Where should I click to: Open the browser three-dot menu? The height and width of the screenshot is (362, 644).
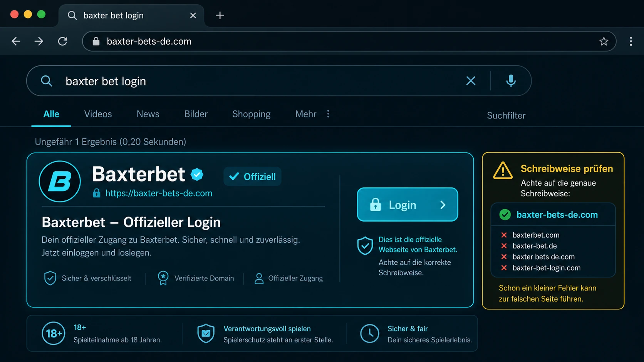(x=631, y=41)
